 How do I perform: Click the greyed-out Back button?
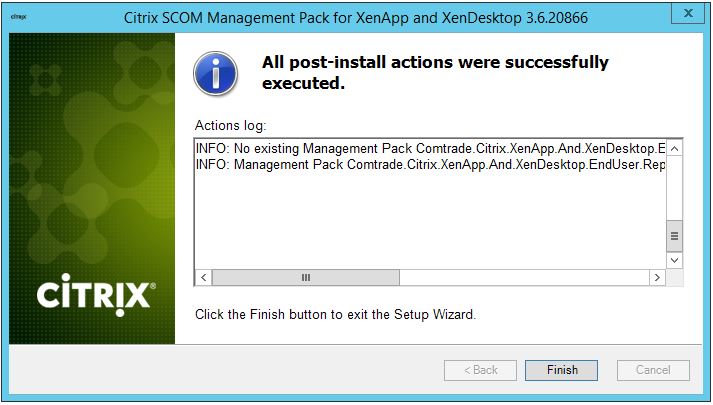(x=481, y=370)
